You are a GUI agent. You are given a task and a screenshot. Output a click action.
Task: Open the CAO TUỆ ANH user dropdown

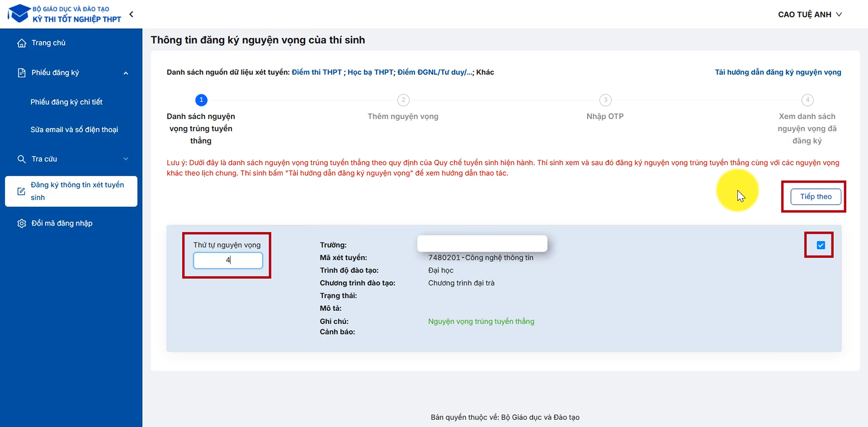809,15
